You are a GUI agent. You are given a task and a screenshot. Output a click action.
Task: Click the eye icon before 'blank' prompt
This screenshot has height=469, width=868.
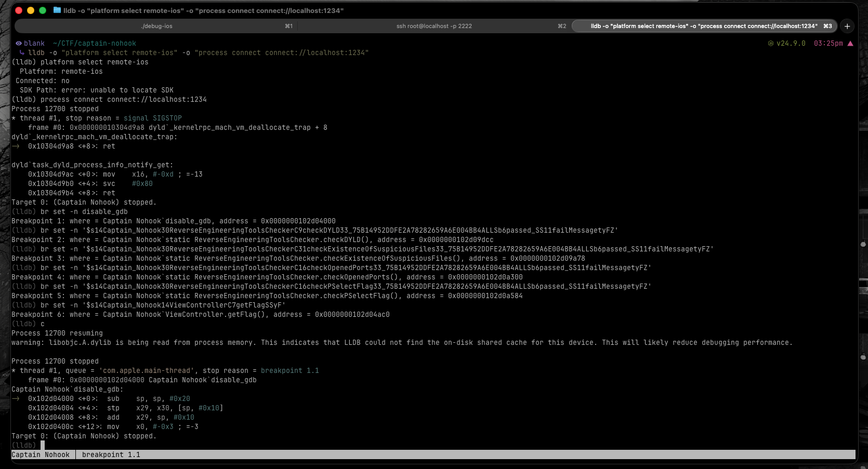click(x=18, y=44)
